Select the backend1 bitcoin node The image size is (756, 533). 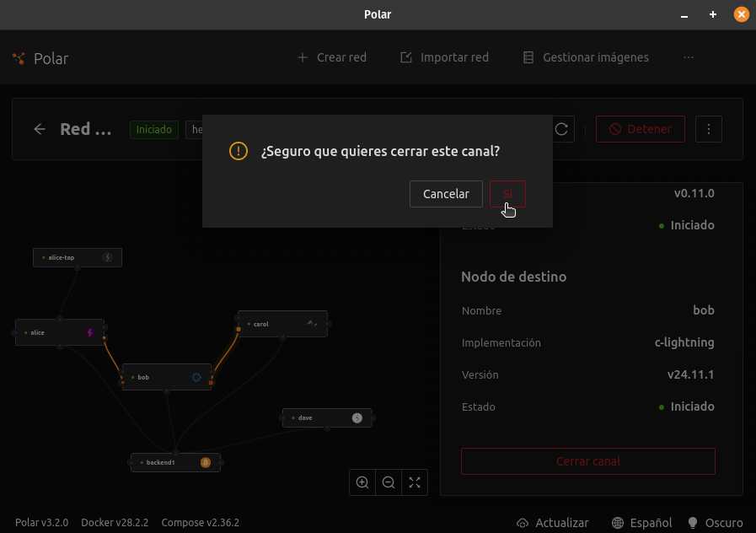pos(175,462)
